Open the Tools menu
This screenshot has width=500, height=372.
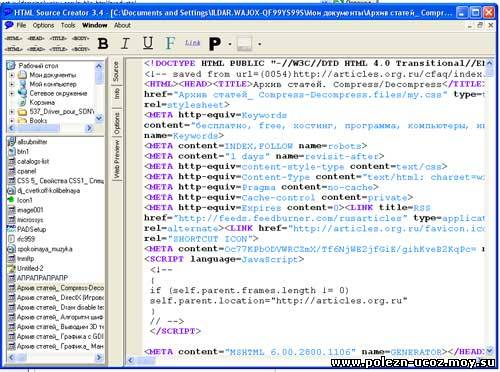(68, 25)
